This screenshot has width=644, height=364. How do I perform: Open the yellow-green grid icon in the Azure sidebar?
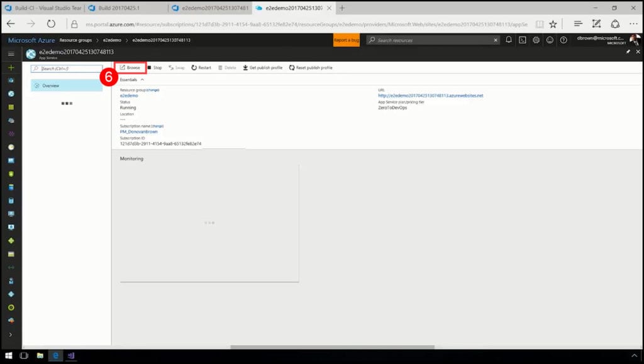tap(11, 107)
